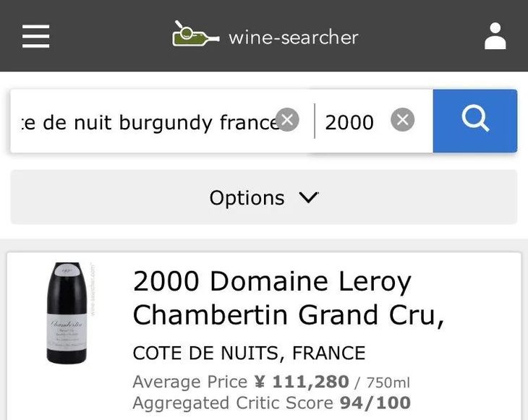Viewport: 528px width, 420px height.
Task: Open the user account profile
Action: point(495,36)
